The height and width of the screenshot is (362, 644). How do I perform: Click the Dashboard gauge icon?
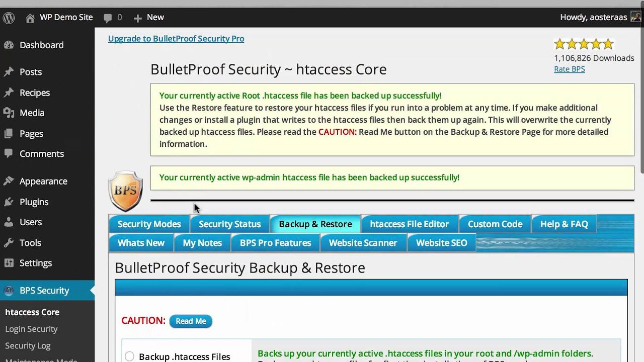click(x=9, y=45)
